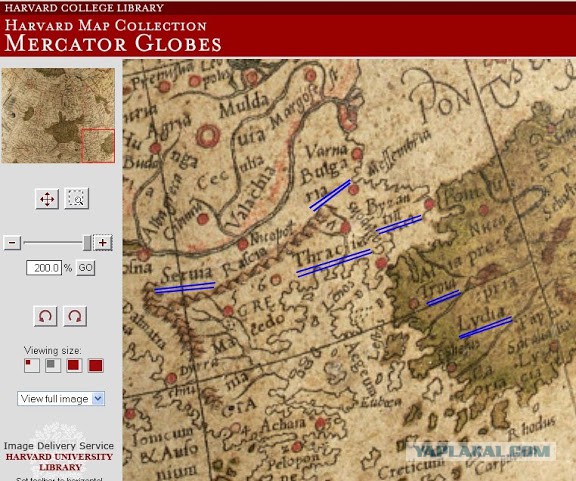Choose the smallest viewing size icon
576x481 pixels.
tap(32, 366)
